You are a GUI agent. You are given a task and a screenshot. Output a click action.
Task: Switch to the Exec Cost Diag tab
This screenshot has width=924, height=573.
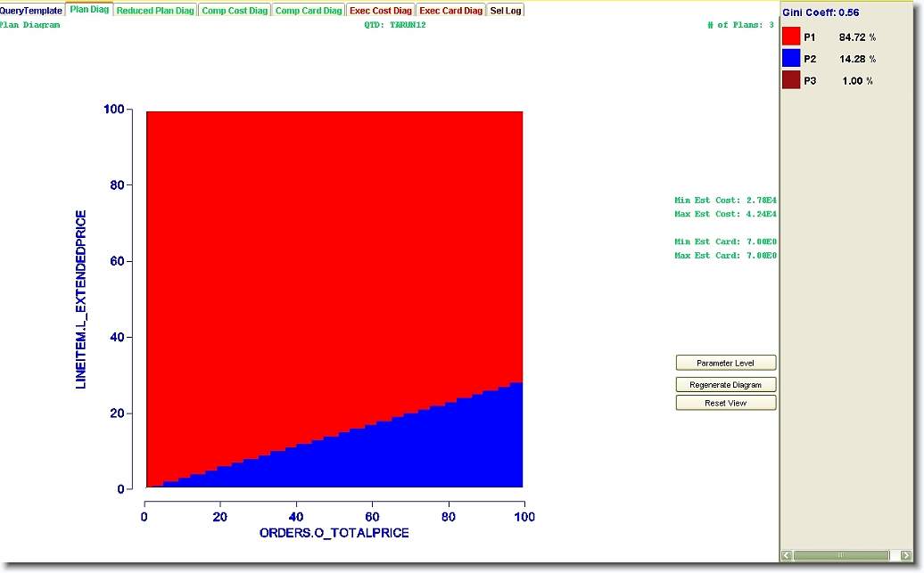click(x=381, y=11)
